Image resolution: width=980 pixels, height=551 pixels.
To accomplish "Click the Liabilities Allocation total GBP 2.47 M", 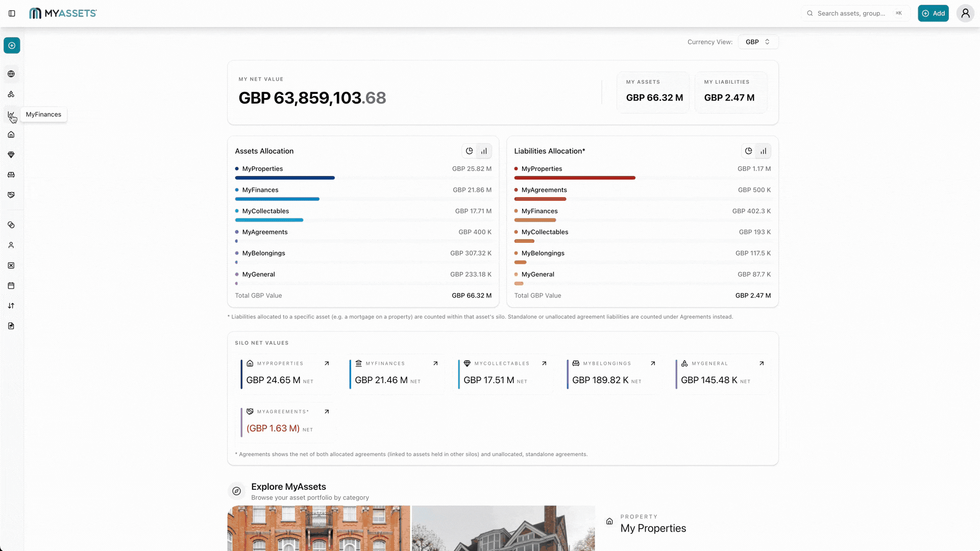I will point(753,296).
